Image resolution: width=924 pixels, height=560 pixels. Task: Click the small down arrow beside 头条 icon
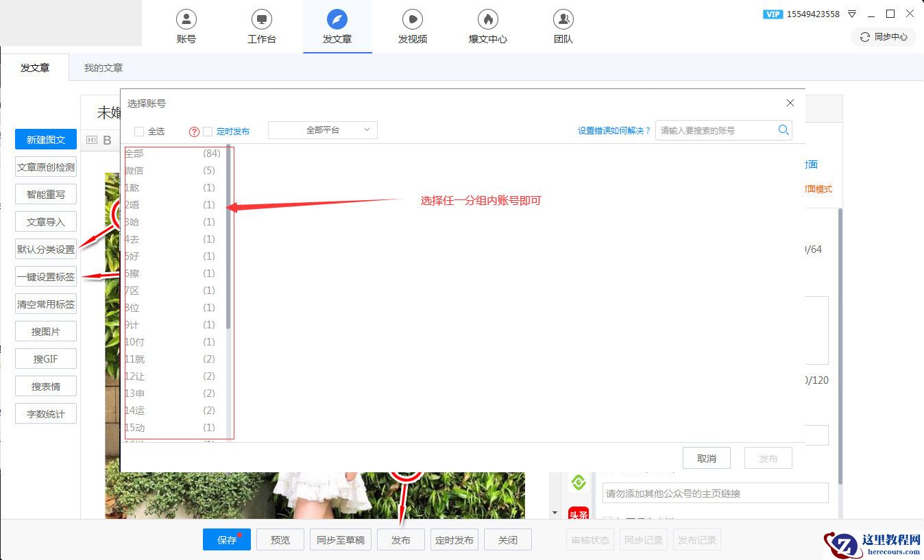(555, 513)
